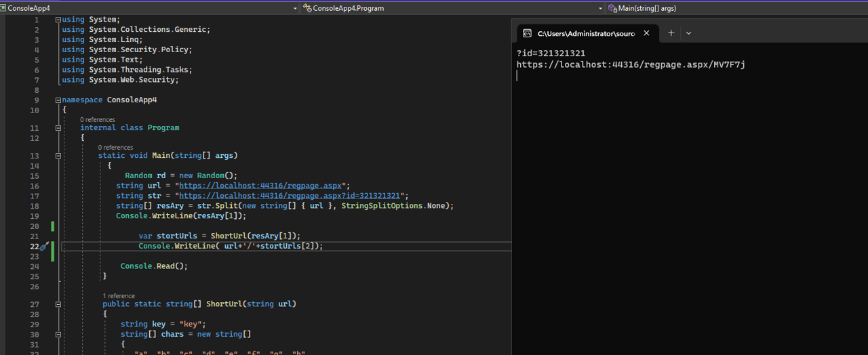The height and width of the screenshot is (355, 868).
Task: Click the console output URL ending MV7F7j
Action: click(631, 65)
